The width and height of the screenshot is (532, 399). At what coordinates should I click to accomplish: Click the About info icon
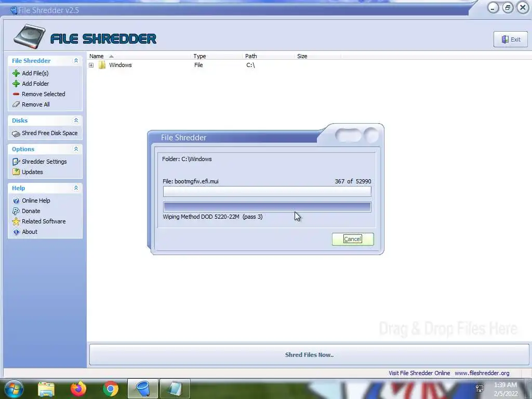pyautogui.click(x=16, y=232)
